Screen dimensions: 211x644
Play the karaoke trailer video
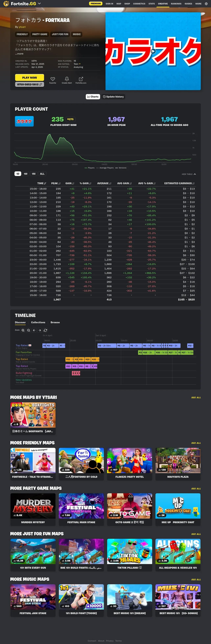point(153,51)
